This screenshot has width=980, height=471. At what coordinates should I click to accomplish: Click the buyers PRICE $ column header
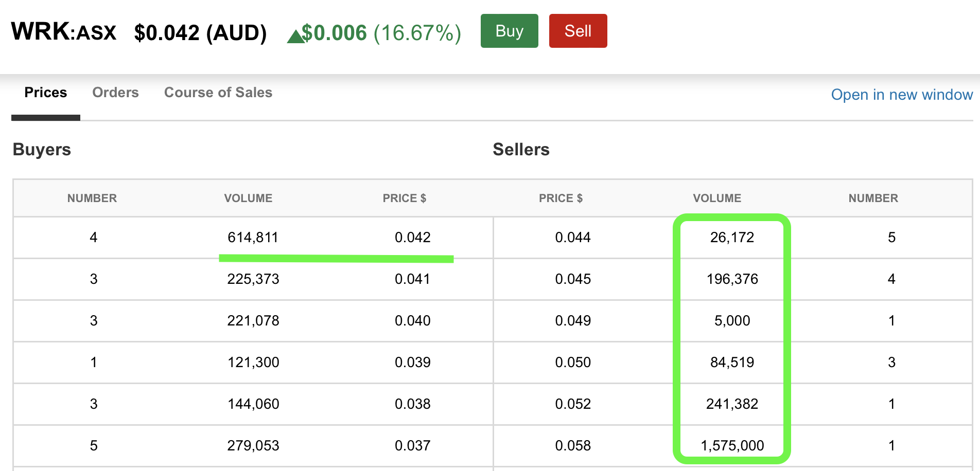pyautogui.click(x=405, y=198)
